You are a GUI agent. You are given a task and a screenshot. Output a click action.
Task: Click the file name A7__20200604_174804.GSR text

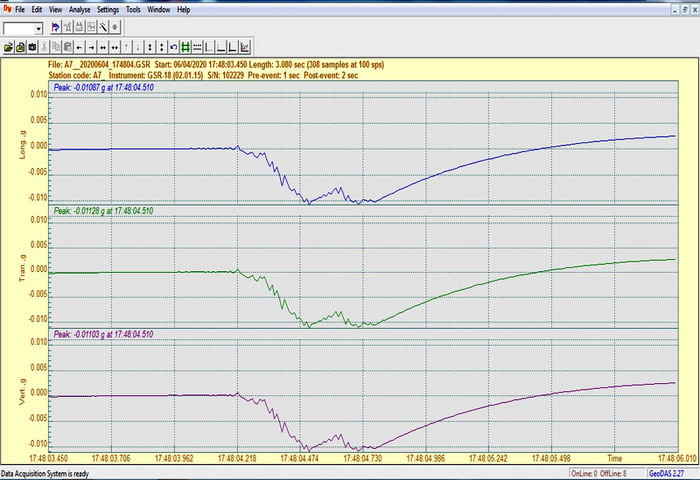pos(107,65)
